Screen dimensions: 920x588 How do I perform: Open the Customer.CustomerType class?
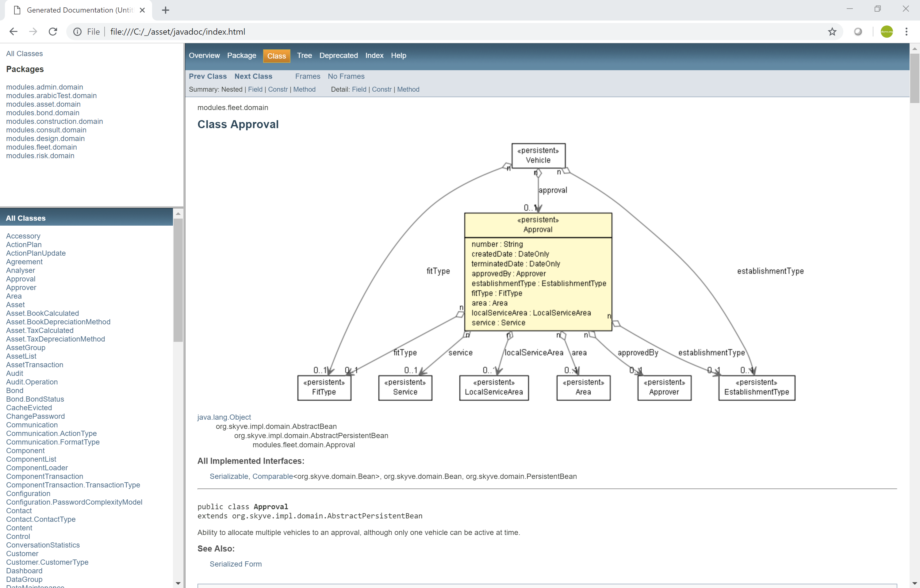(x=47, y=562)
